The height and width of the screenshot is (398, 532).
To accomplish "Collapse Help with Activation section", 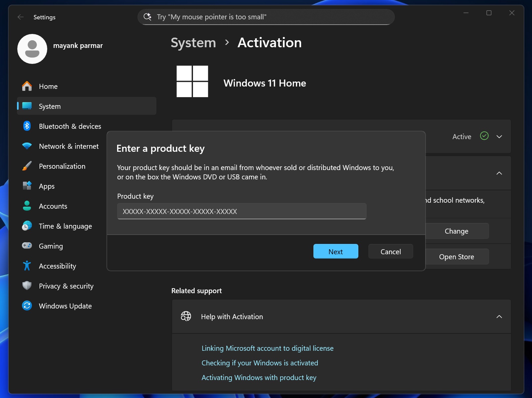I will 499,316.
